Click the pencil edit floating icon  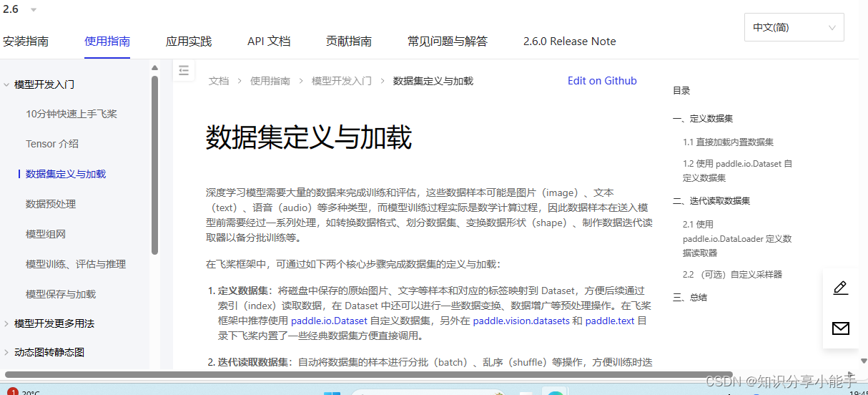point(841,288)
